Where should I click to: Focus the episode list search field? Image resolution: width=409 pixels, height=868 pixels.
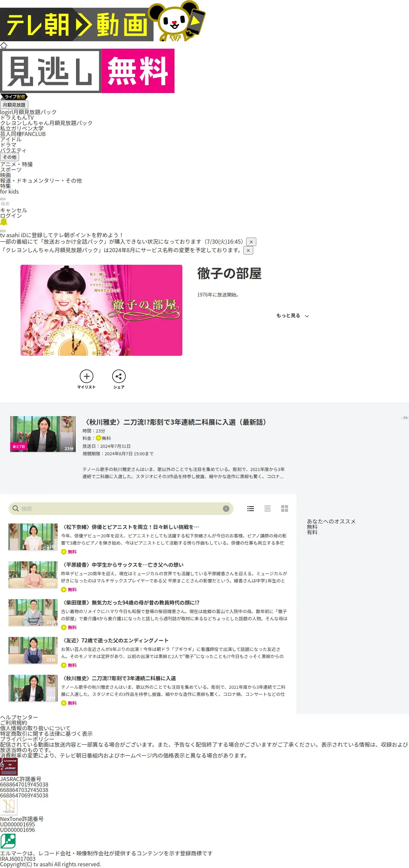click(121, 508)
